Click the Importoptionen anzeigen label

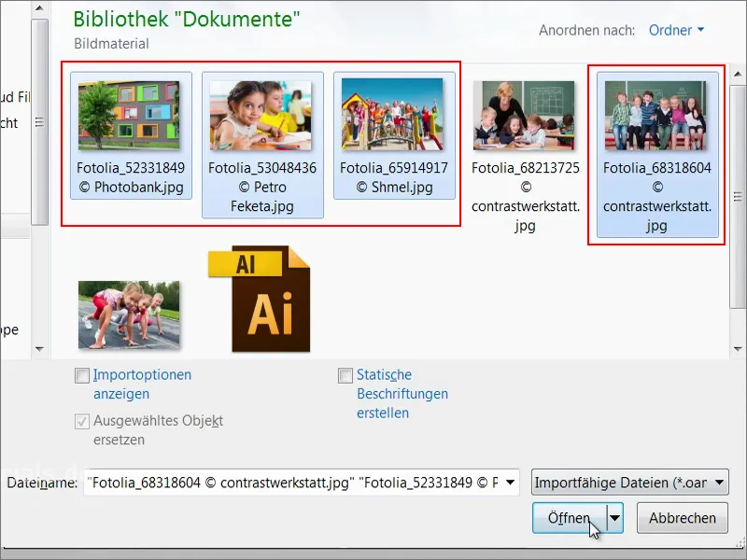(x=142, y=384)
